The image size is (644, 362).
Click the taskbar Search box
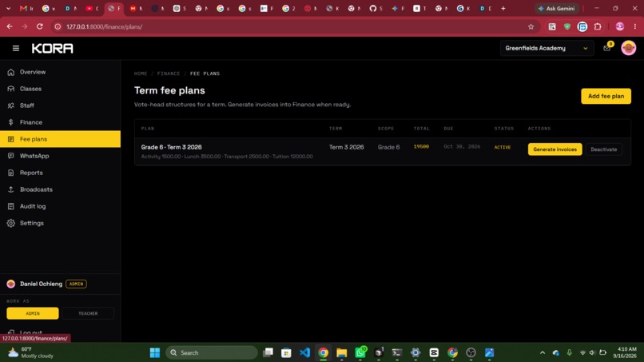[x=212, y=352]
